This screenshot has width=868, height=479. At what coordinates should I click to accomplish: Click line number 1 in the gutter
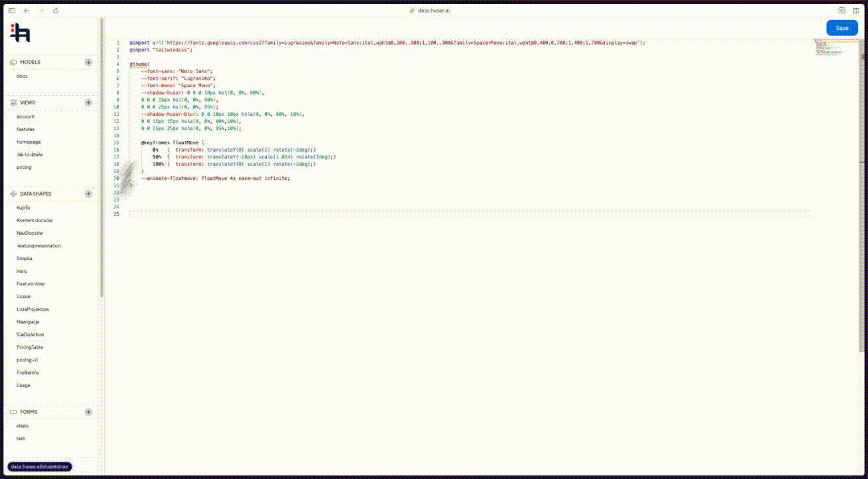click(x=118, y=43)
